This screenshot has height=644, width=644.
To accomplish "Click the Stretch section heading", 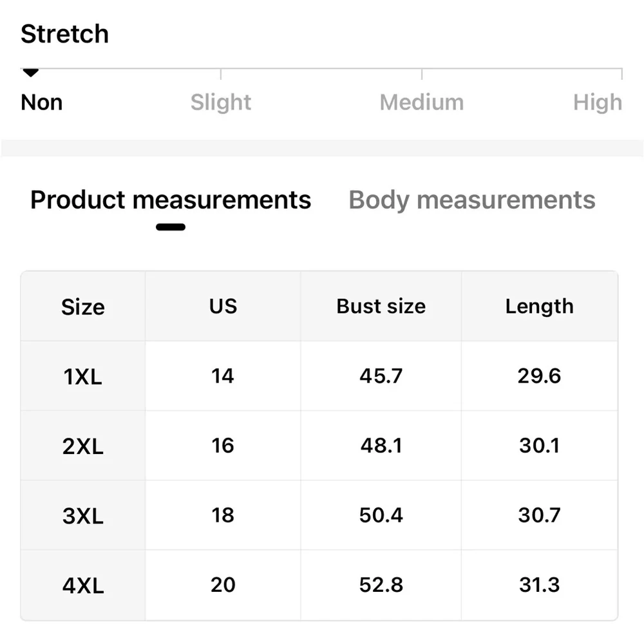I will (64, 34).
